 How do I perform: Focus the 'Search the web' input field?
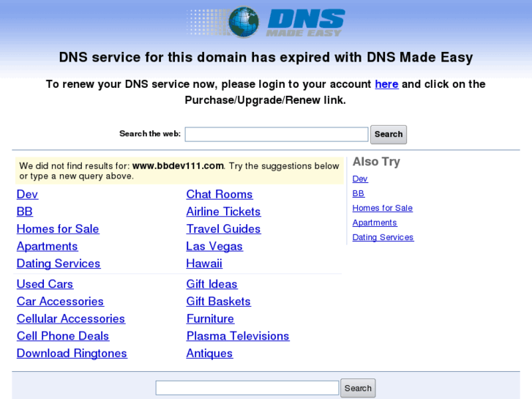click(277, 134)
